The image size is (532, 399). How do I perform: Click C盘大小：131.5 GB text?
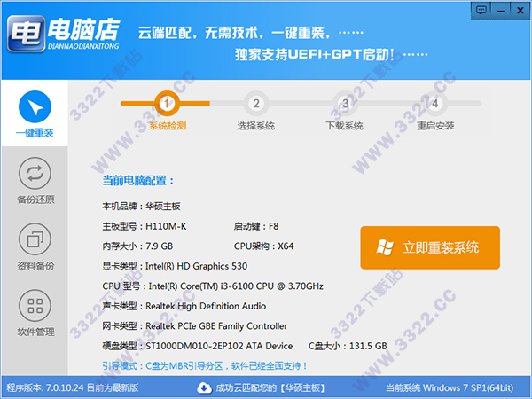(348, 346)
